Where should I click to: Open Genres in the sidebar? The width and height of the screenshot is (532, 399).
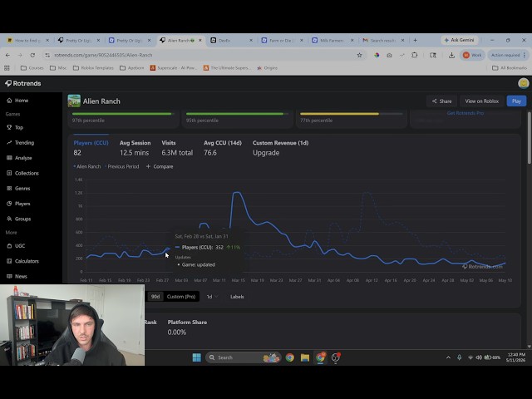coord(18,189)
